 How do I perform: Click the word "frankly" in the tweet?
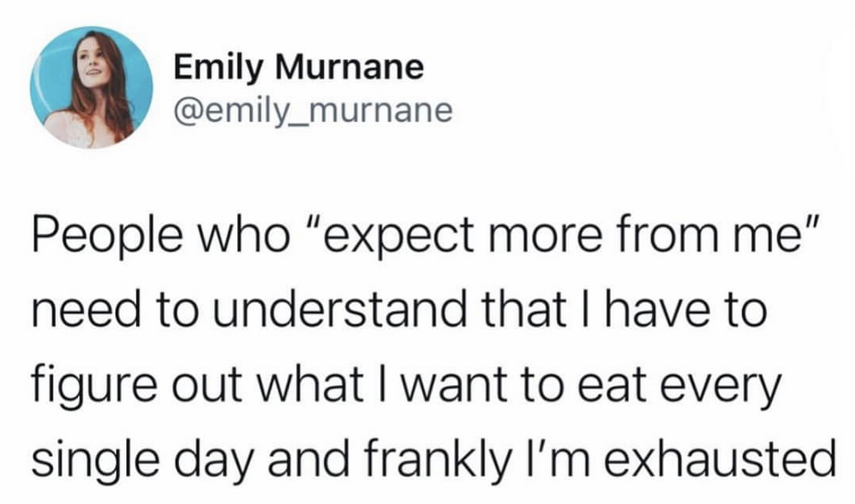click(x=434, y=458)
